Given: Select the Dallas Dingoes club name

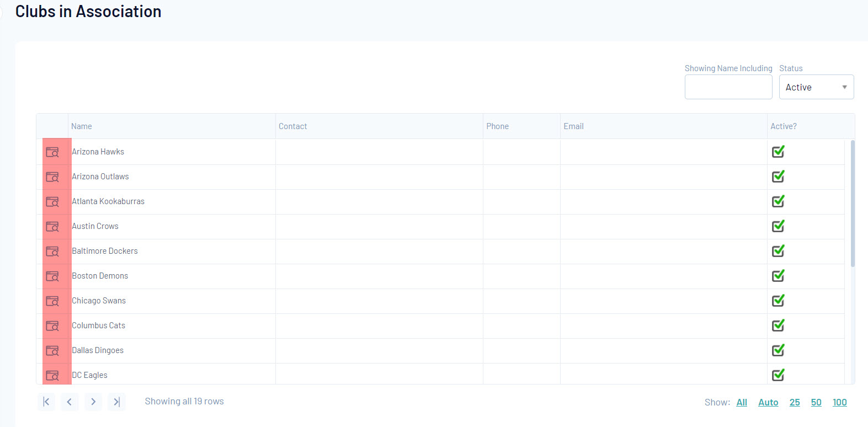Looking at the screenshot, I should pos(98,350).
